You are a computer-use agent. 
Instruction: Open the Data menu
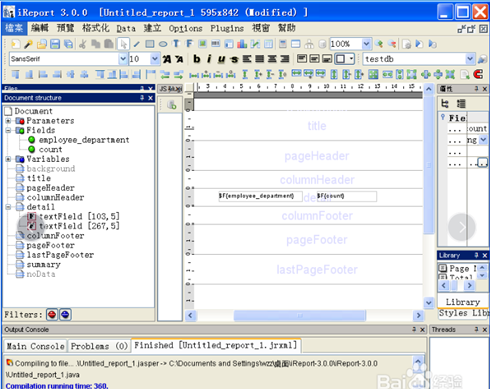tap(126, 29)
